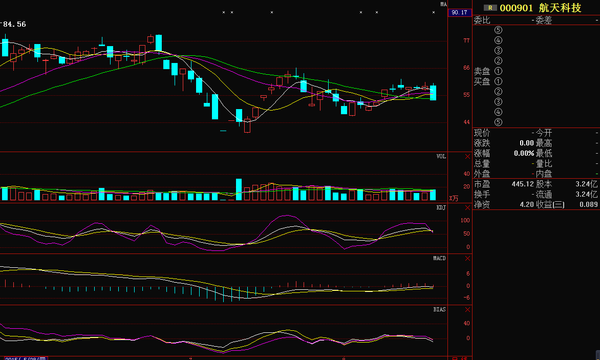Click the MACD indicator label
Image resolution: width=600 pixels, height=360 pixels.
coord(440,258)
